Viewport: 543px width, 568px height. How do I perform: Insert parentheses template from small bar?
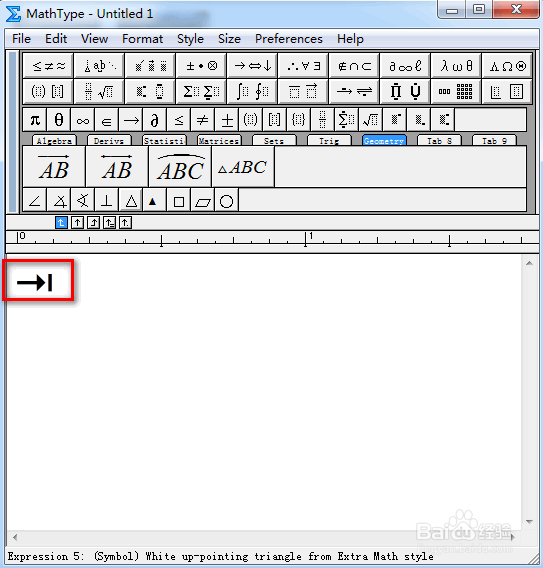(250, 120)
